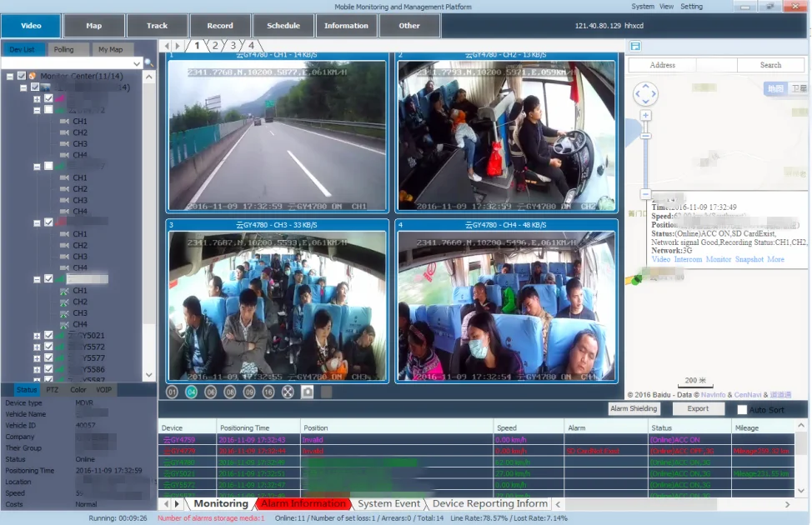812x525 pixels.
Task: Select the 16-split video layout icon
Action: click(x=268, y=392)
